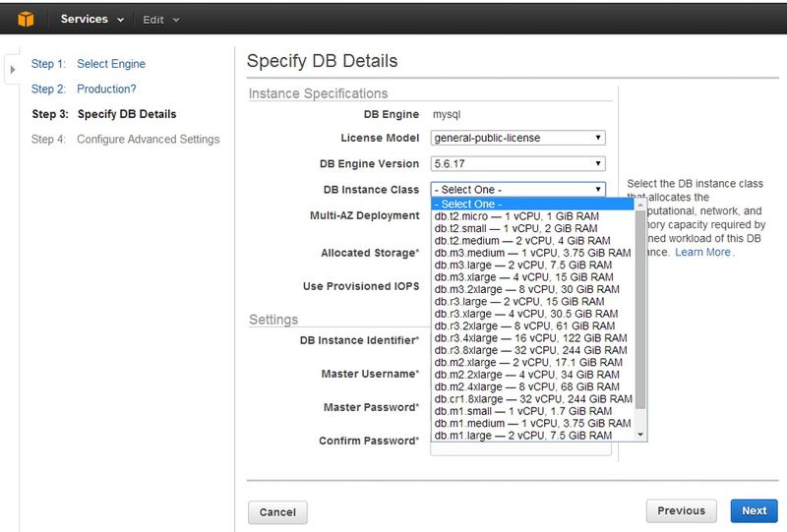
Task: Go to Step 1 Select Engine
Action: tap(110, 64)
